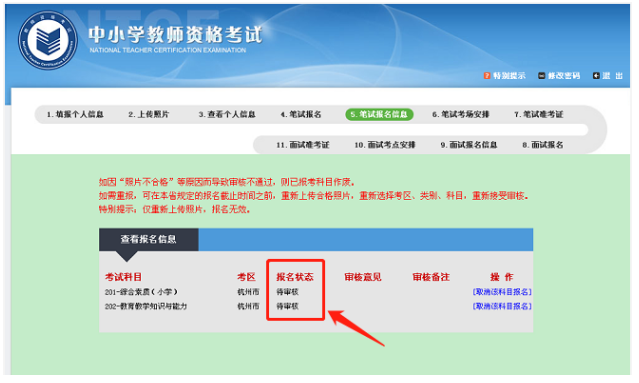Click 杭州市 in the 202 row
639x383 pixels.
(x=248, y=306)
